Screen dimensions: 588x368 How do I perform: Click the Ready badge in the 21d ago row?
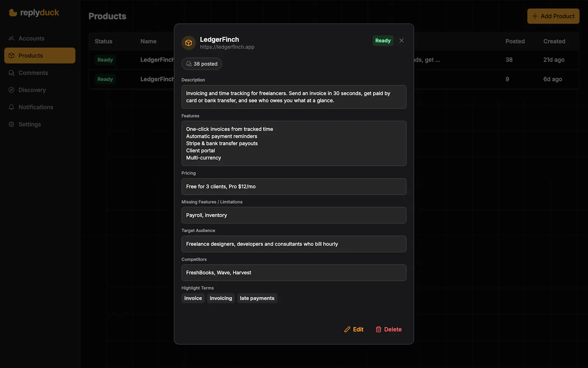tap(105, 60)
